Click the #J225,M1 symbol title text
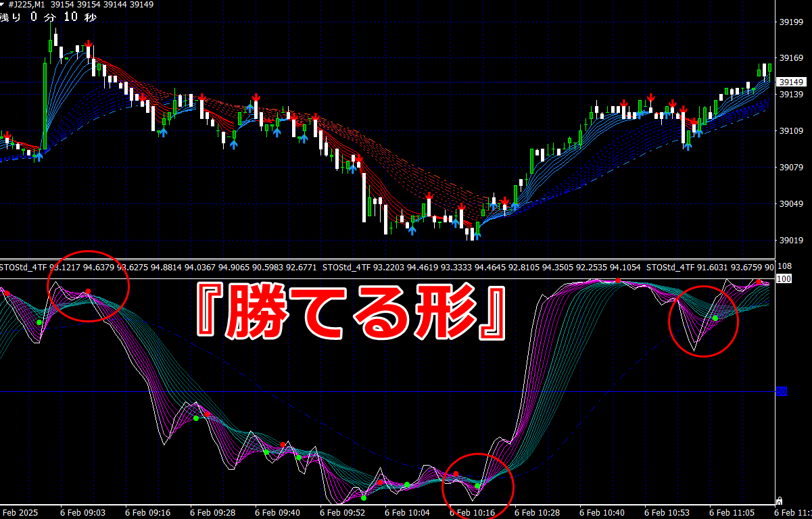Viewport: 812px width, 519px height. 28,5
